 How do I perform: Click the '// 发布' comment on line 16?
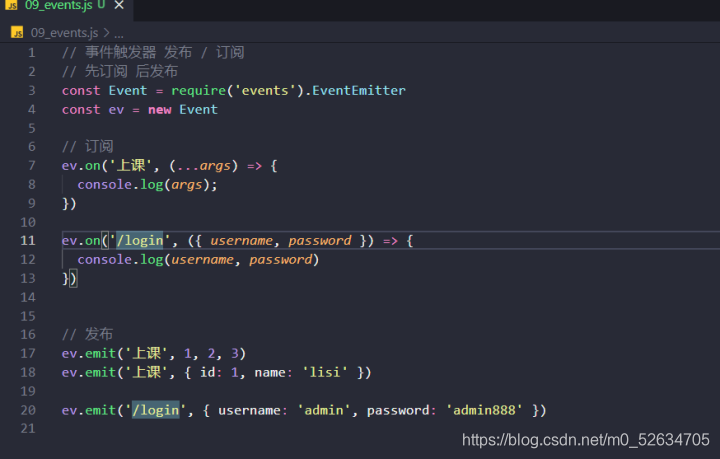[87, 334]
